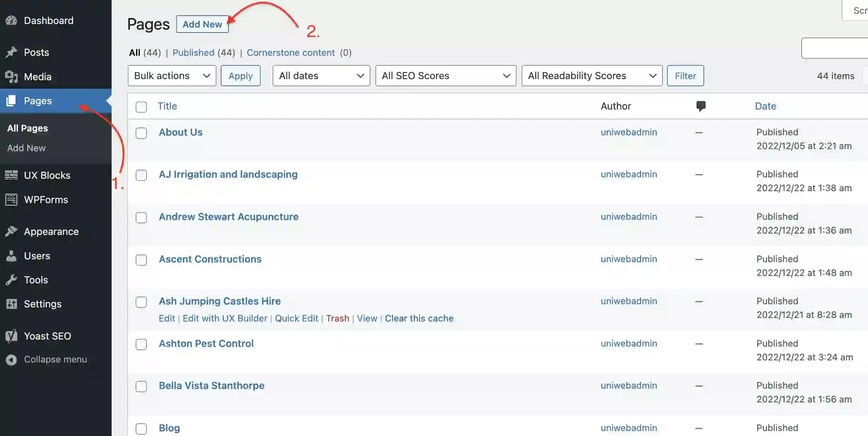Click the Appearance paintbrush icon
Viewport: 868px width, 436px height.
(x=11, y=231)
